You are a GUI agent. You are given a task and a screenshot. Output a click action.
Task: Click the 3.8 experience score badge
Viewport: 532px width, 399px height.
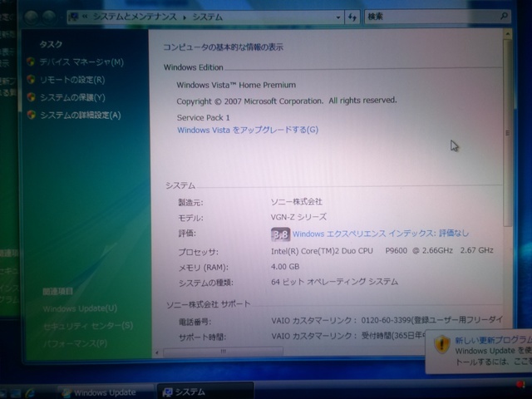click(x=280, y=234)
